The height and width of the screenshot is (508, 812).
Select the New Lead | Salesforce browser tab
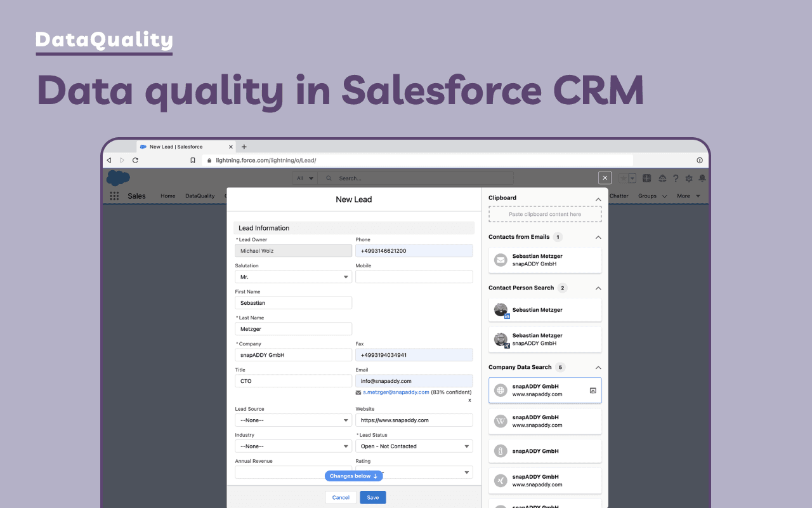coord(186,147)
